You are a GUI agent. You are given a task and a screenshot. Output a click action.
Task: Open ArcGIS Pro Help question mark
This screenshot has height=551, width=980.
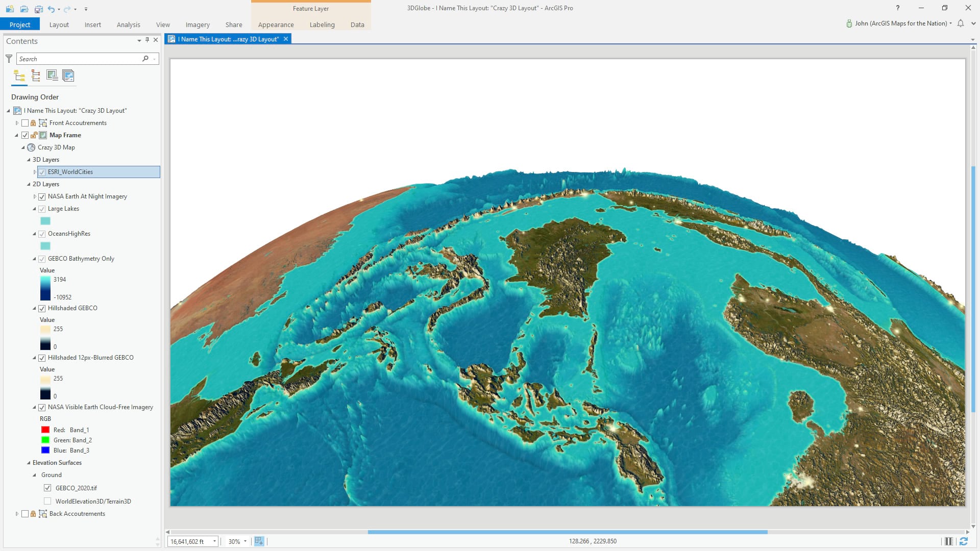coord(897,8)
